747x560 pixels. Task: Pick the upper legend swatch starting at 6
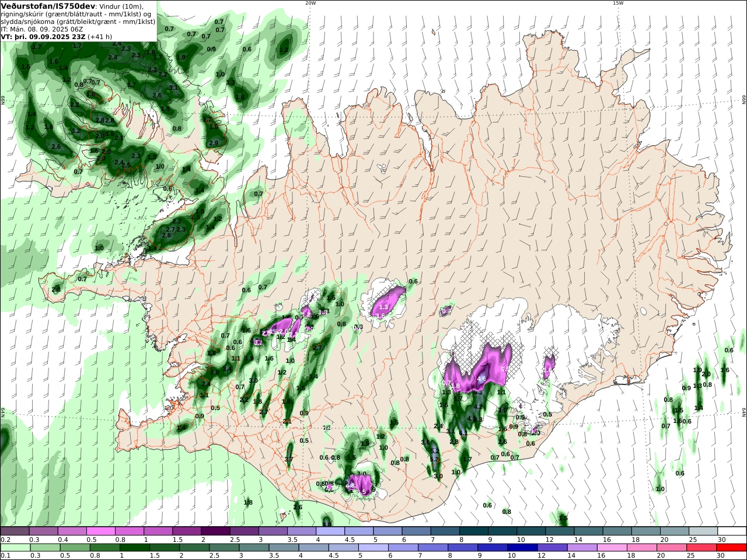tap(416, 531)
